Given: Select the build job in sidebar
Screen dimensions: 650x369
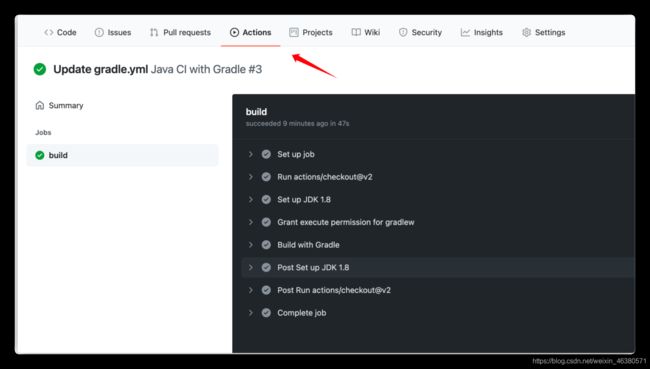Looking at the screenshot, I should point(122,155).
